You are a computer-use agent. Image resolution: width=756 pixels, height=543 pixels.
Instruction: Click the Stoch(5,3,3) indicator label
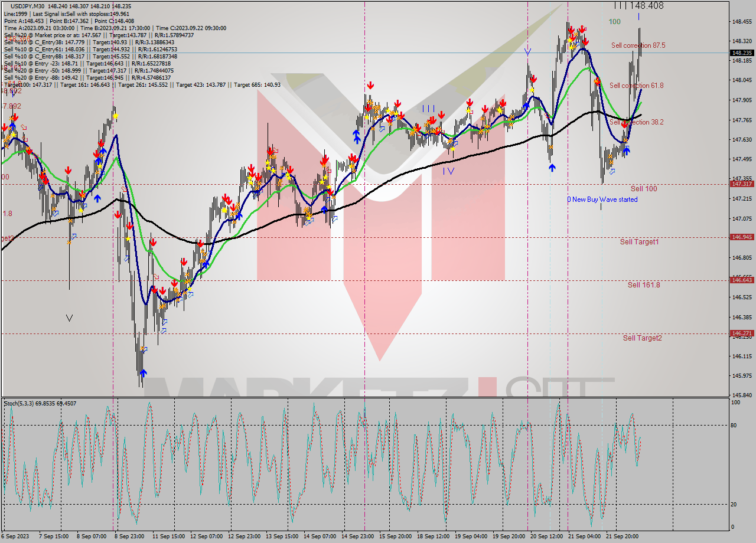(40, 404)
